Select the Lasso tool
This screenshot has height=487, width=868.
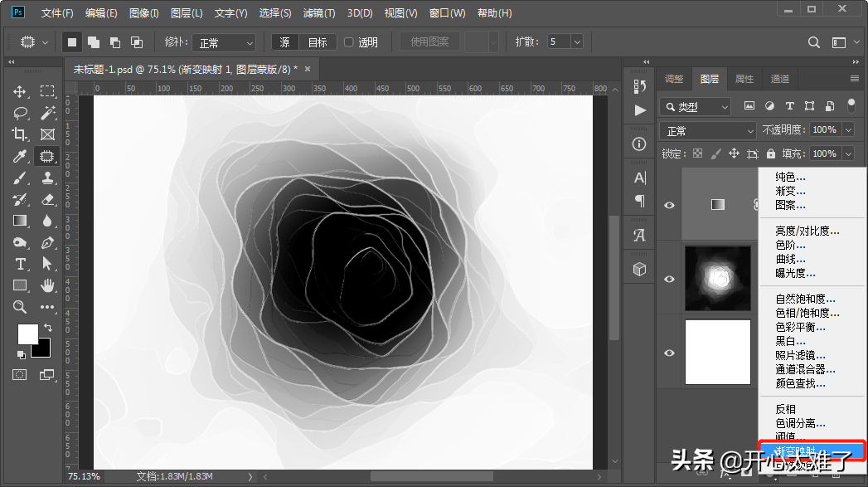(20, 113)
